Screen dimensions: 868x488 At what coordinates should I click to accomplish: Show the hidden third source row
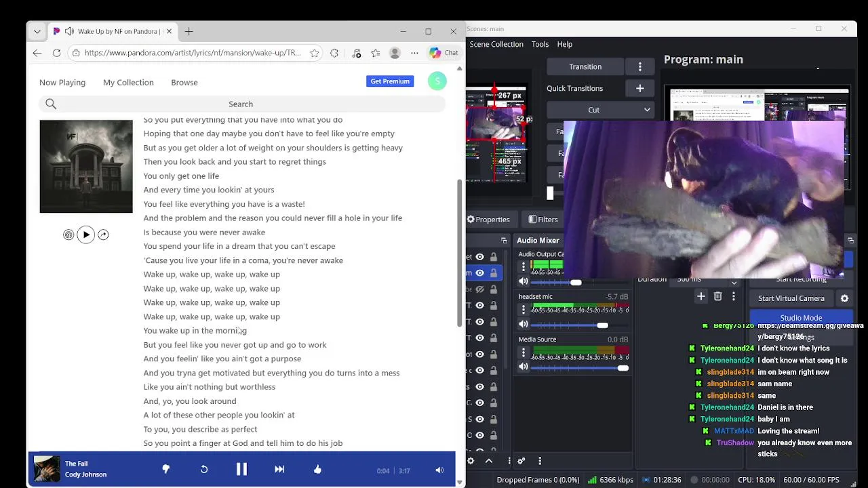point(480,289)
